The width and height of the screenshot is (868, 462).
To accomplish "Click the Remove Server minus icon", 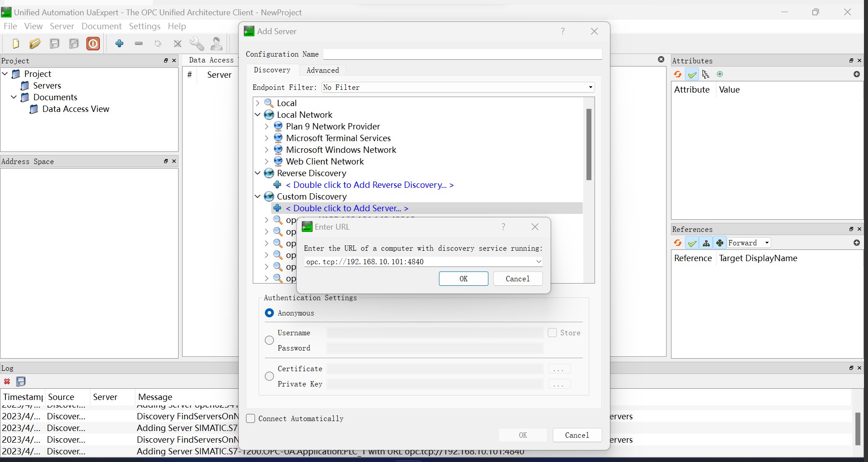I will (139, 44).
